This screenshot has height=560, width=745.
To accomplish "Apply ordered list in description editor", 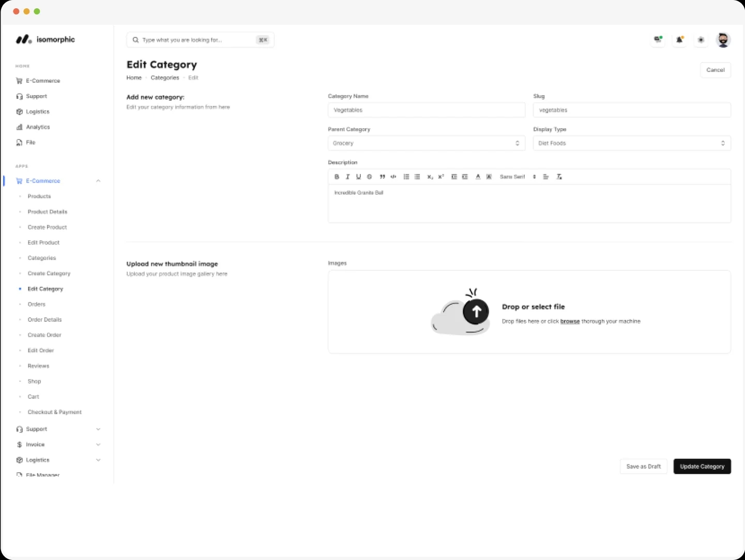I will (x=406, y=177).
